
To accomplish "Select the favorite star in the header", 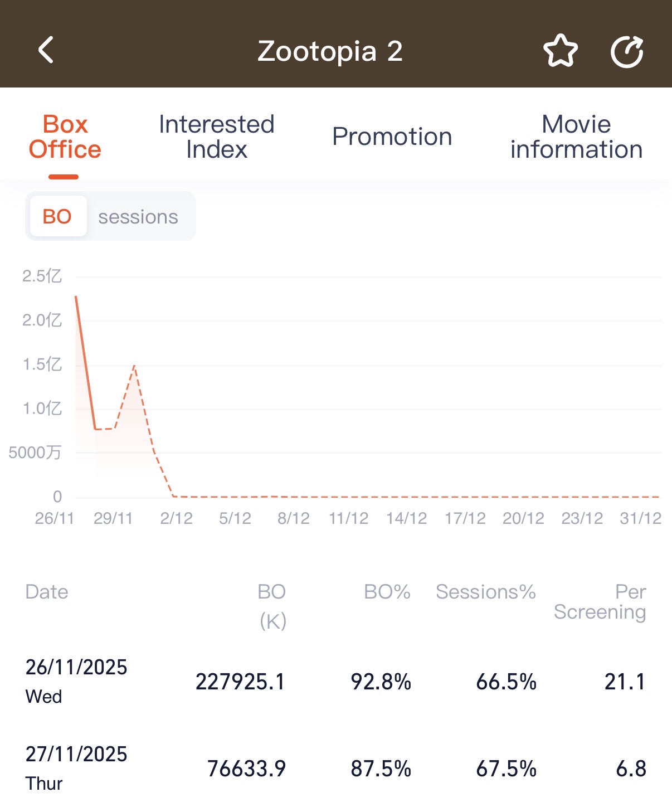I will 561,51.
